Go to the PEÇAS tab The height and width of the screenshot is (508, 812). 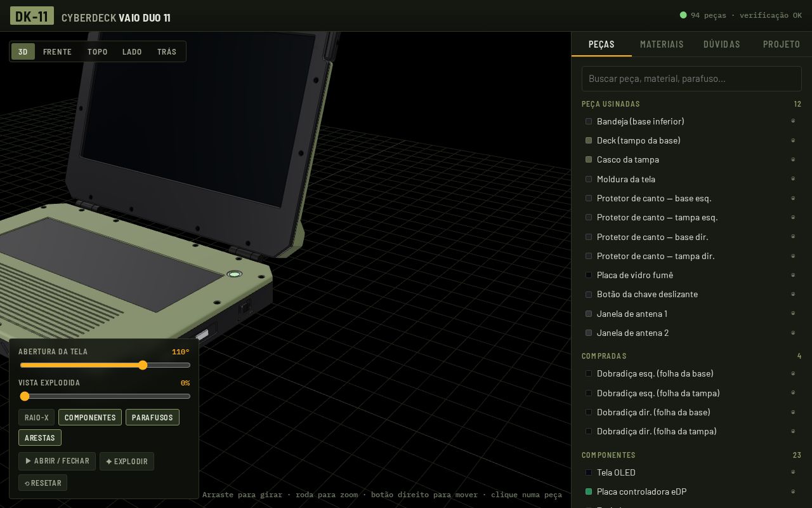(x=601, y=44)
